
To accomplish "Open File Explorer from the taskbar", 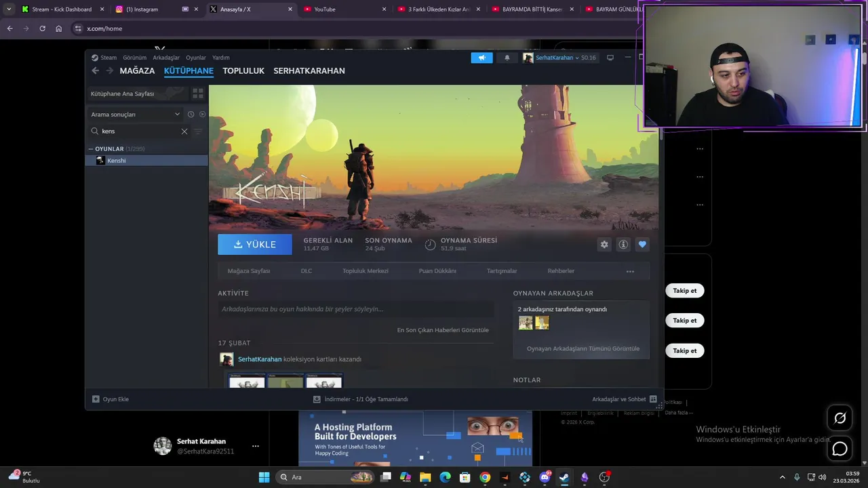I will click(x=425, y=477).
